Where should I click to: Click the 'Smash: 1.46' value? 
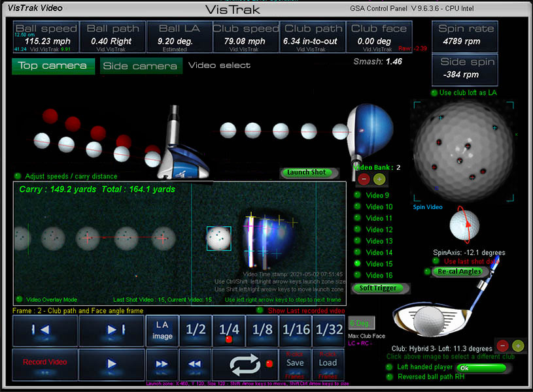tap(377, 61)
